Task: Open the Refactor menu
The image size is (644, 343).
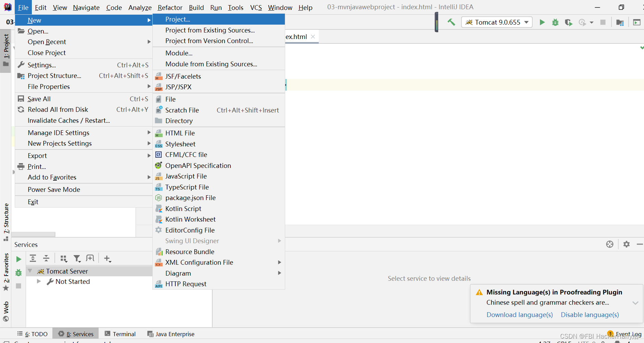Action: (170, 8)
